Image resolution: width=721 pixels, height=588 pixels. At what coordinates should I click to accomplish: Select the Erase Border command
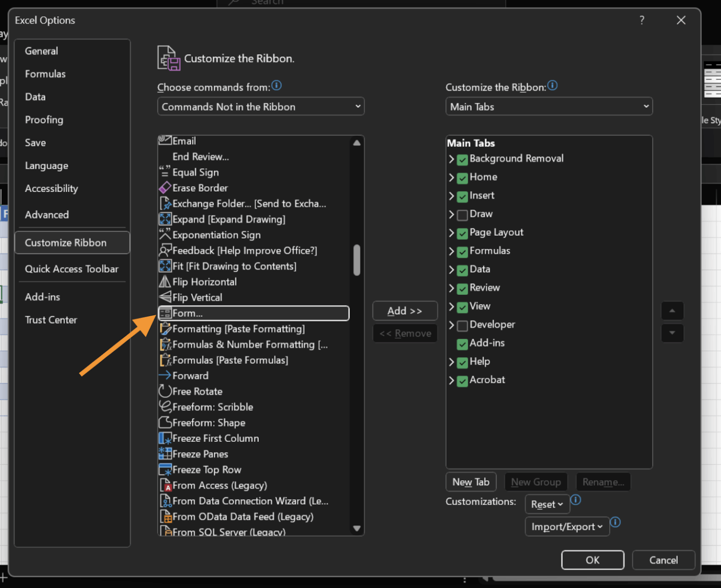click(199, 188)
